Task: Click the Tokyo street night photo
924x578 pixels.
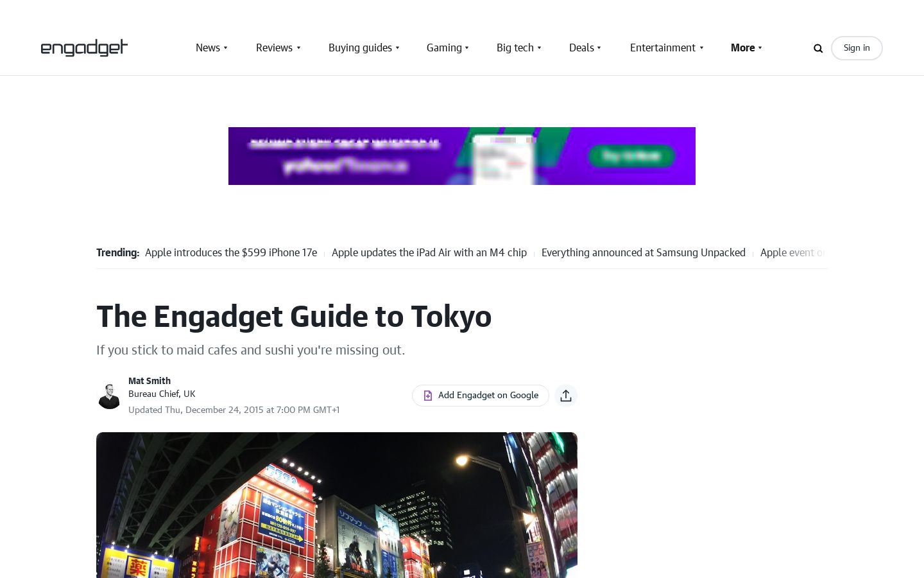Action: coord(337,505)
